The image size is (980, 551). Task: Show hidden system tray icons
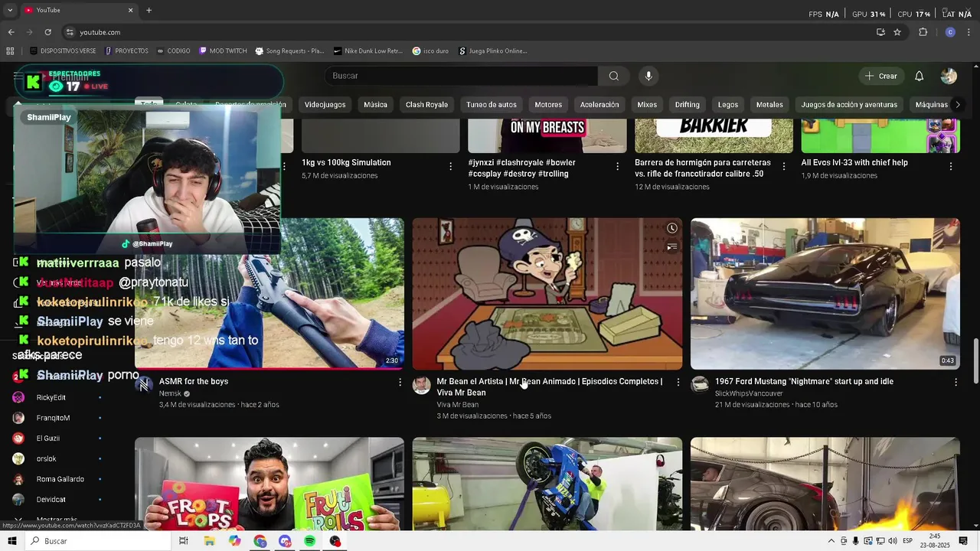tap(831, 541)
